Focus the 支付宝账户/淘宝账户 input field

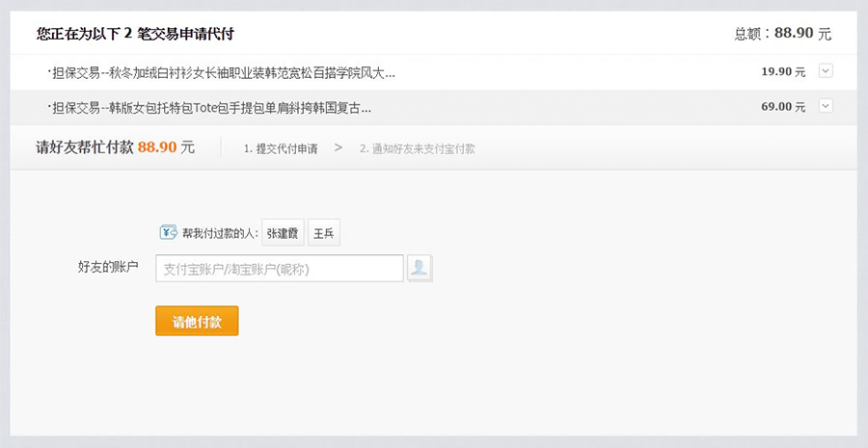(280, 268)
